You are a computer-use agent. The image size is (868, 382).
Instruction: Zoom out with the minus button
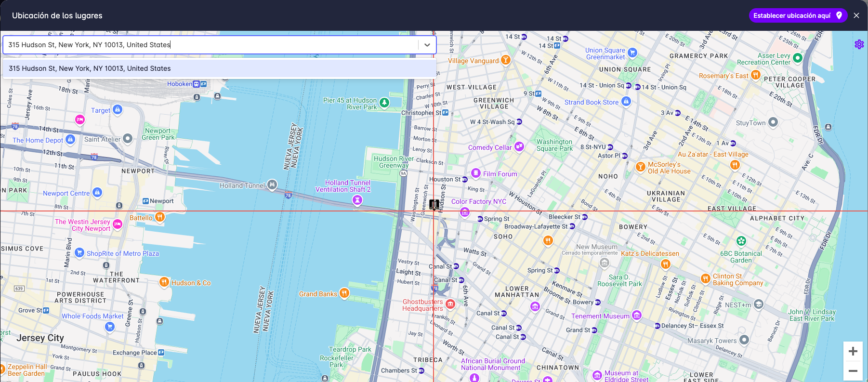click(x=853, y=371)
